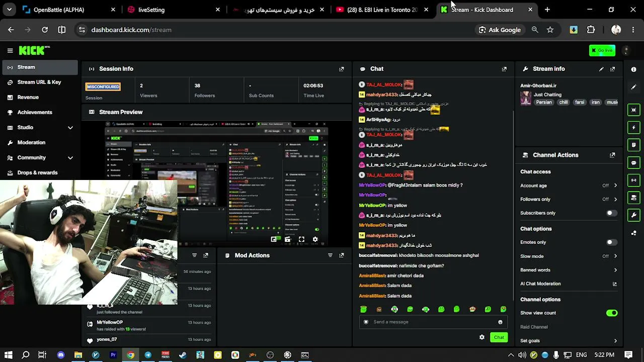The image size is (644, 362).
Task: Click the Stream Preview thumbnail
Action: [x=217, y=184]
